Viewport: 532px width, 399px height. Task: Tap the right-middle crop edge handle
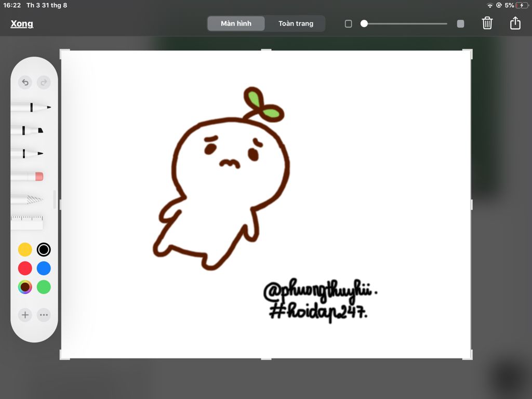pyautogui.click(x=472, y=205)
